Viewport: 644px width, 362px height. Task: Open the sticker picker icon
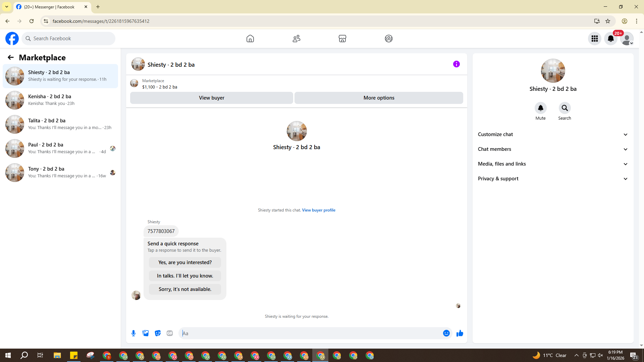pos(158,333)
